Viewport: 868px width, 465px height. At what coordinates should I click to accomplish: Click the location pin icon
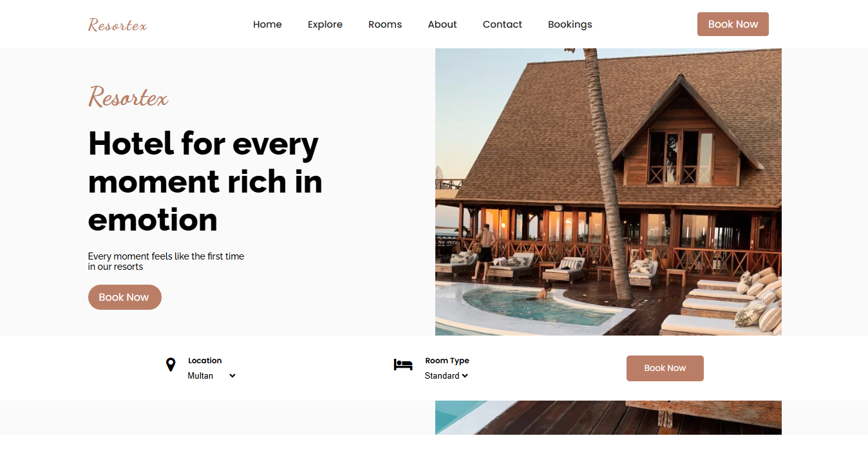coord(171,365)
